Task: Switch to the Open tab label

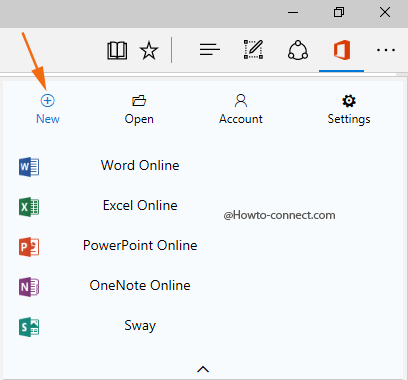Action: [x=139, y=119]
